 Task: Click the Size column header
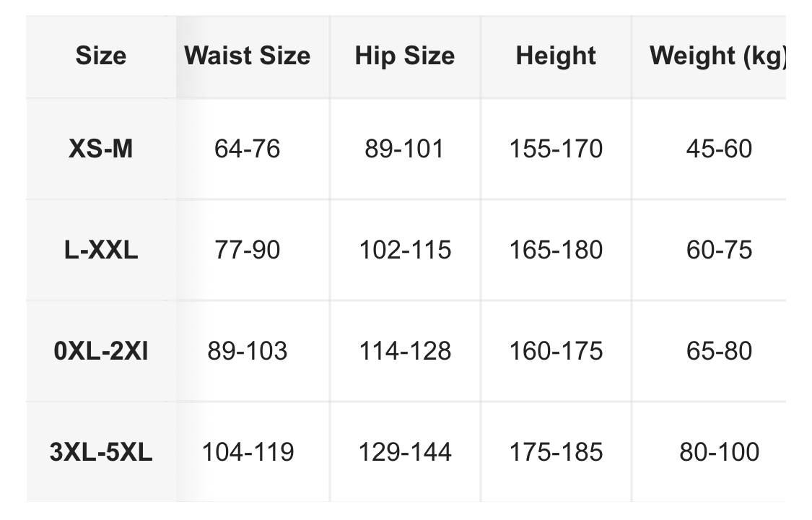(101, 56)
